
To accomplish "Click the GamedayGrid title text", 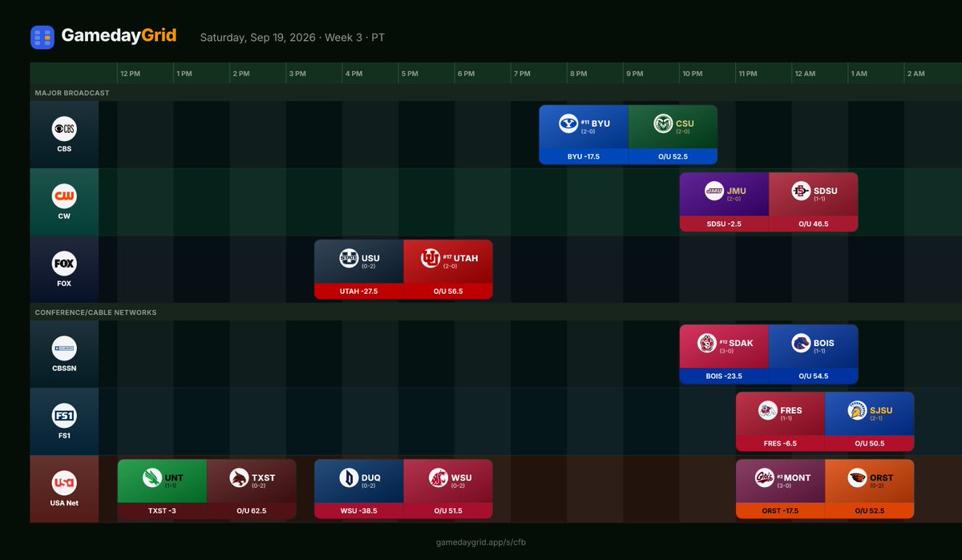I will (119, 36).
